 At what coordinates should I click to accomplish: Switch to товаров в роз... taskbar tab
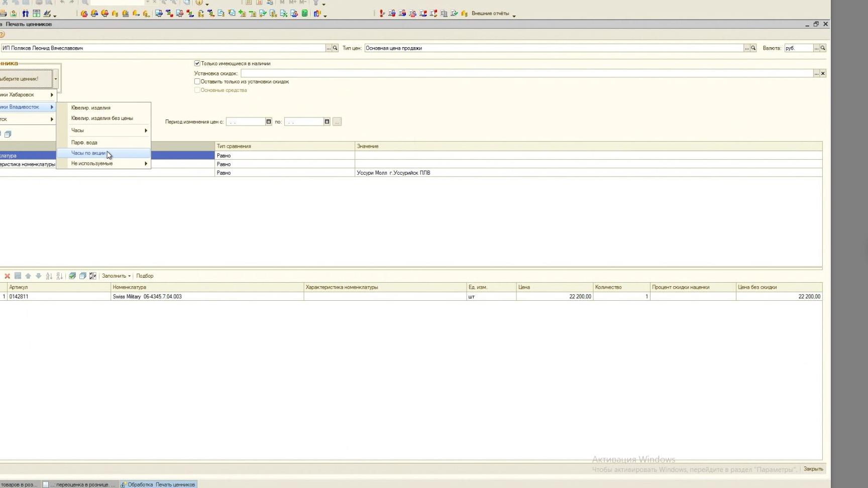click(19, 484)
